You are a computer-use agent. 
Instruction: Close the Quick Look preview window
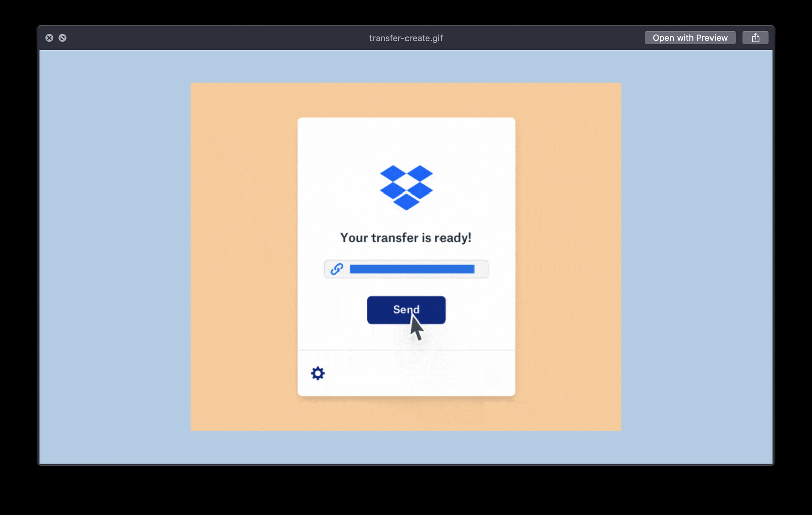pos(49,38)
